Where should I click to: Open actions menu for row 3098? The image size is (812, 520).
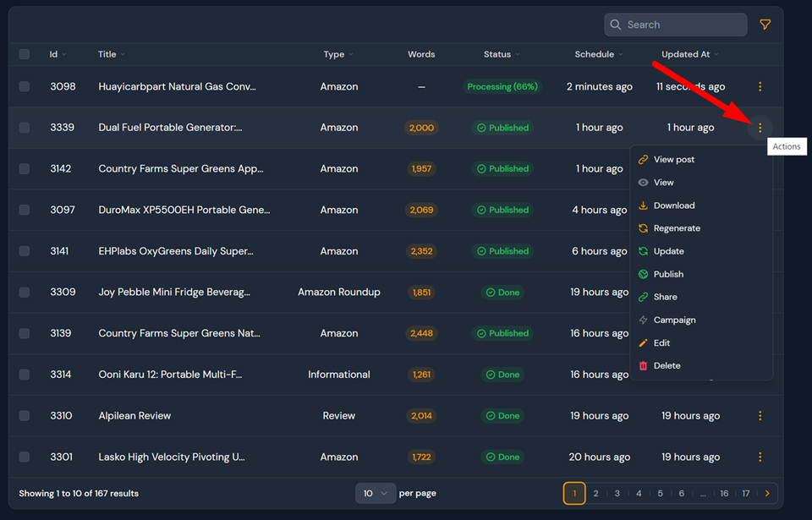tap(760, 86)
